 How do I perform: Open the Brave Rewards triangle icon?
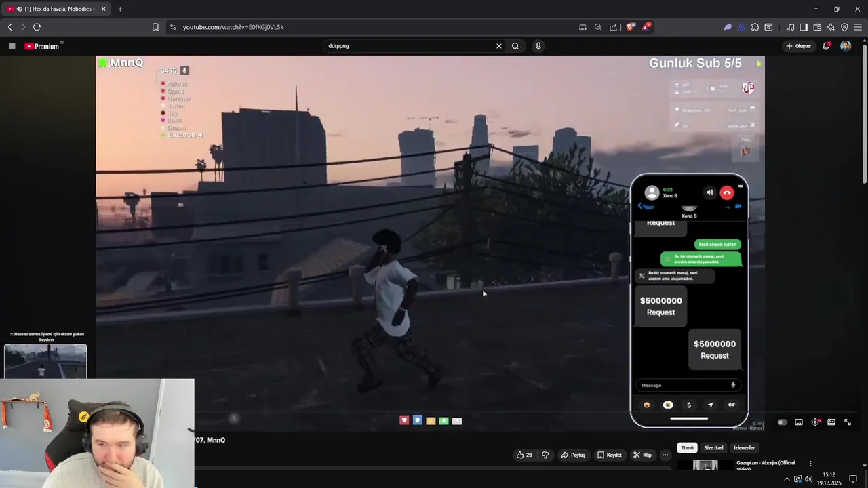coord(646,27)
